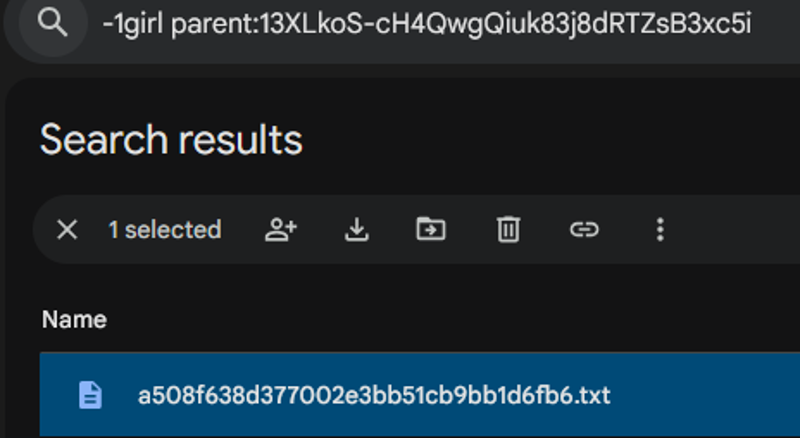This screenshot has height=438, width=800.
Task: Clear selection with the X button
Action: (67, 230)
